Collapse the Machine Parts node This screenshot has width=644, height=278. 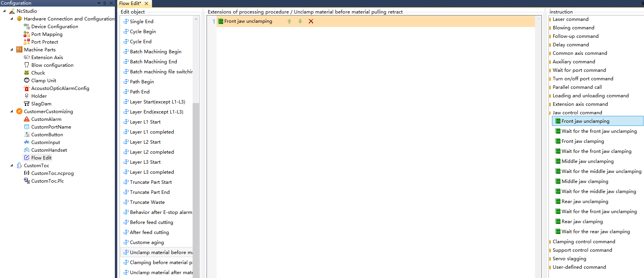tap(12, 50)
